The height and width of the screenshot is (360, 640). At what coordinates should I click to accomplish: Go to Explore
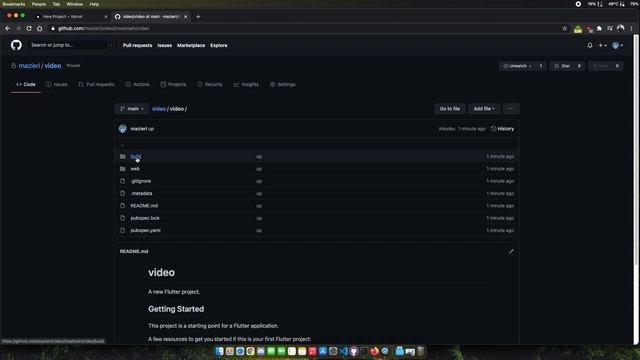[219, 45]
